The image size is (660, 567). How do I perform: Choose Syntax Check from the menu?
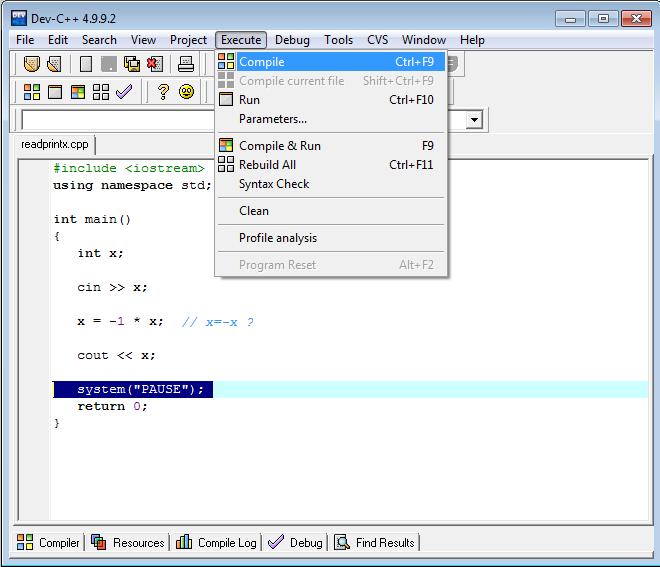[331, 184]
